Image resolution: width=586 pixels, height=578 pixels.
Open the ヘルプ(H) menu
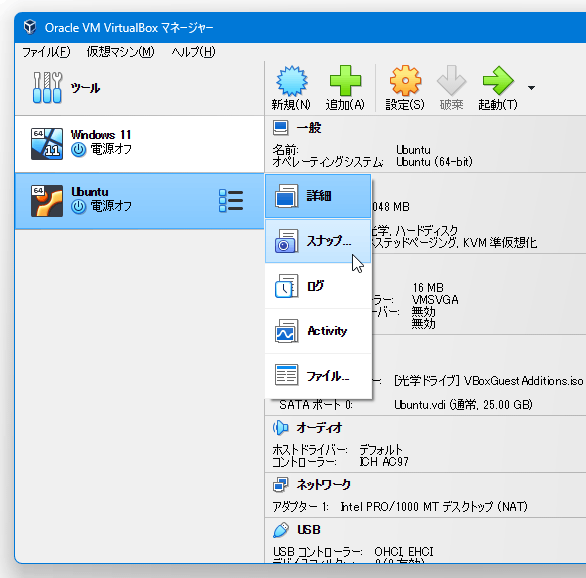pyautogui.click(x=193, y=52)
